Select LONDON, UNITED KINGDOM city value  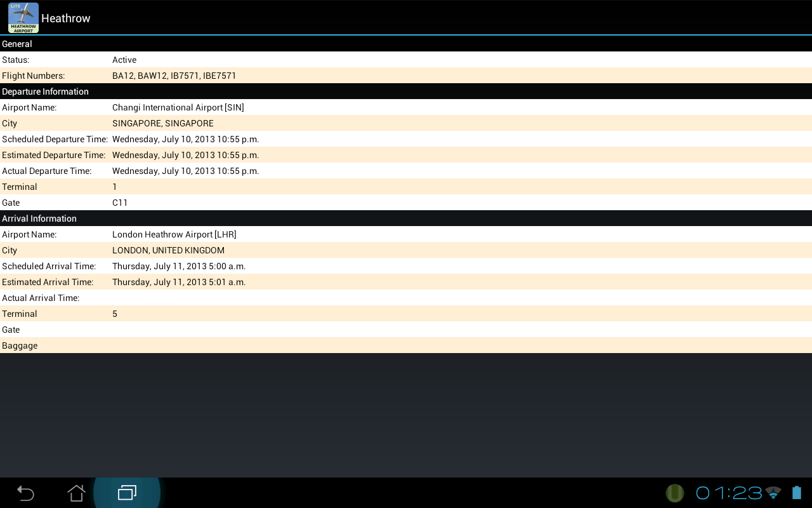[x=169, y=250]
